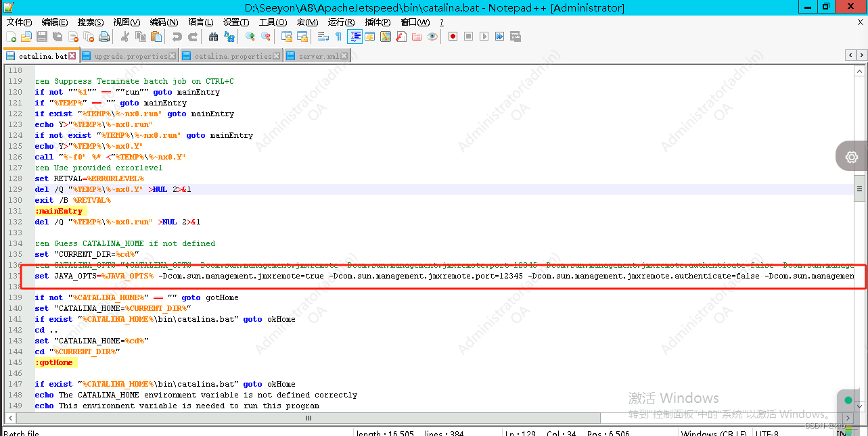Image resolution: width=868 pixels, height=436 pixels.
Task: Start macro recording with the red dot
Action: tap(453, 37)
